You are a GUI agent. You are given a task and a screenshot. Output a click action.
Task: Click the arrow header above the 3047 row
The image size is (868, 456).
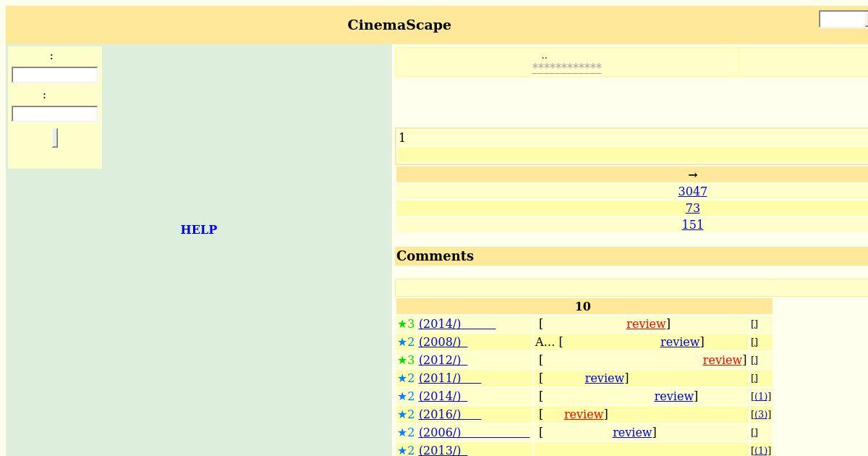pos(692,174)
